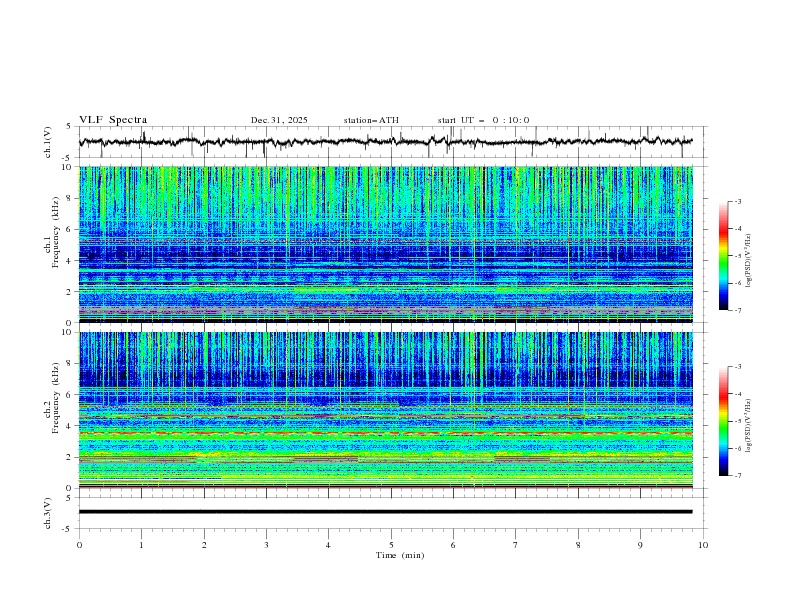
Task: Click the ch.2 spectrogram panel
Action: pos(386,410)
